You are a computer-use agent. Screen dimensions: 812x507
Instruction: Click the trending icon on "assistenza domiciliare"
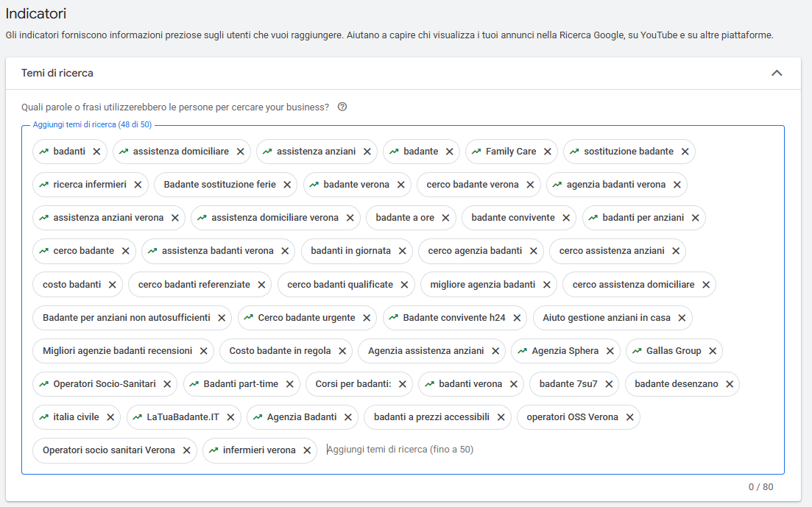[123, 152]
